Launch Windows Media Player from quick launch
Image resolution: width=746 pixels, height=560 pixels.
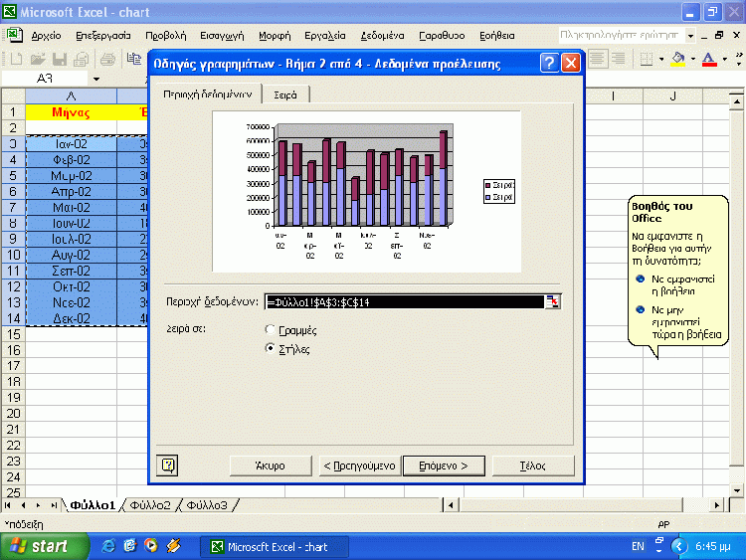pyautogui.click(x=151, y=546)
